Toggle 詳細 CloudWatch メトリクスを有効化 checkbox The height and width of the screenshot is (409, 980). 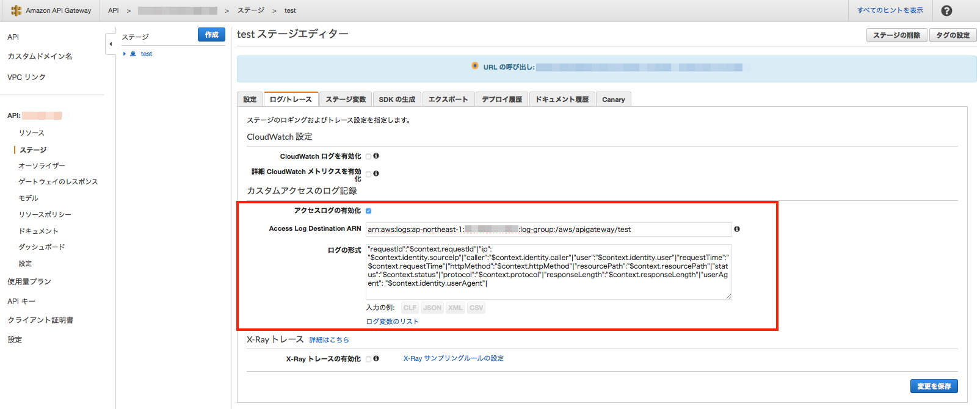tap(368, 174)
